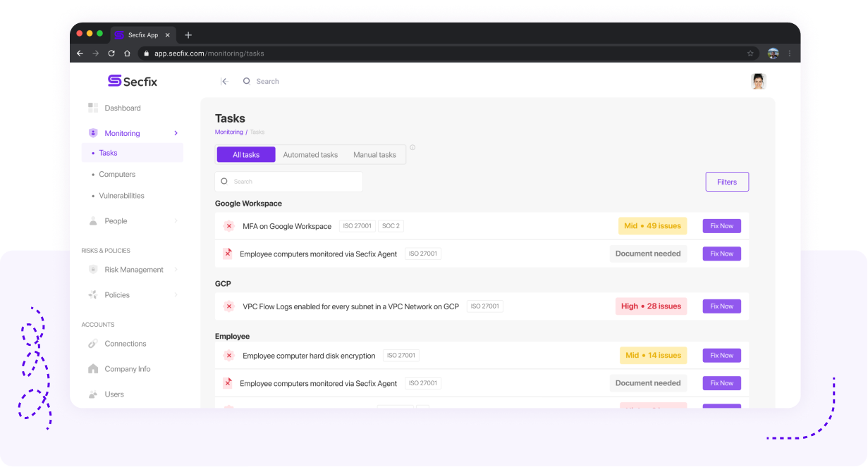
Task: Click the tasks search input field
Action: 289,182
